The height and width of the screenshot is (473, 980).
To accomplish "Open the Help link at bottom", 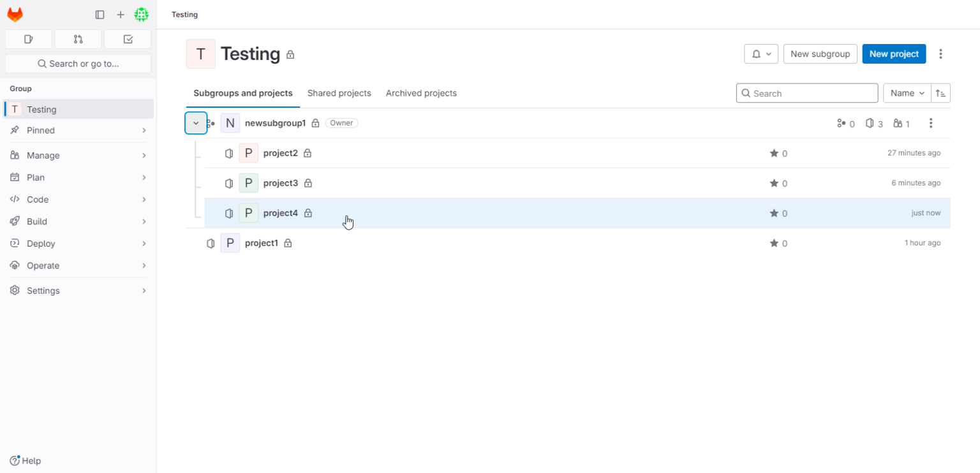I will (x=26, y=460).
